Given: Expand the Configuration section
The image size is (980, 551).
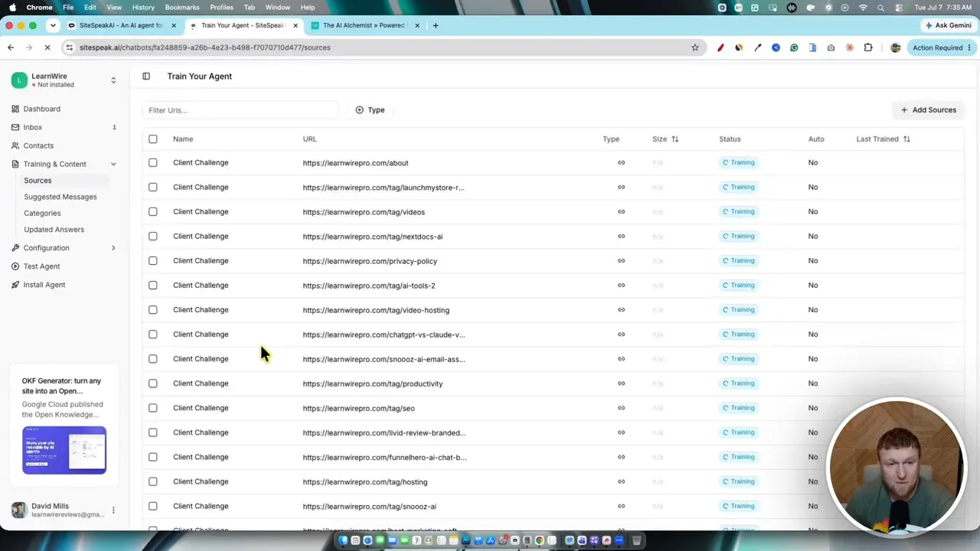Looking at the screenshot, I should [x=113, y=248].
